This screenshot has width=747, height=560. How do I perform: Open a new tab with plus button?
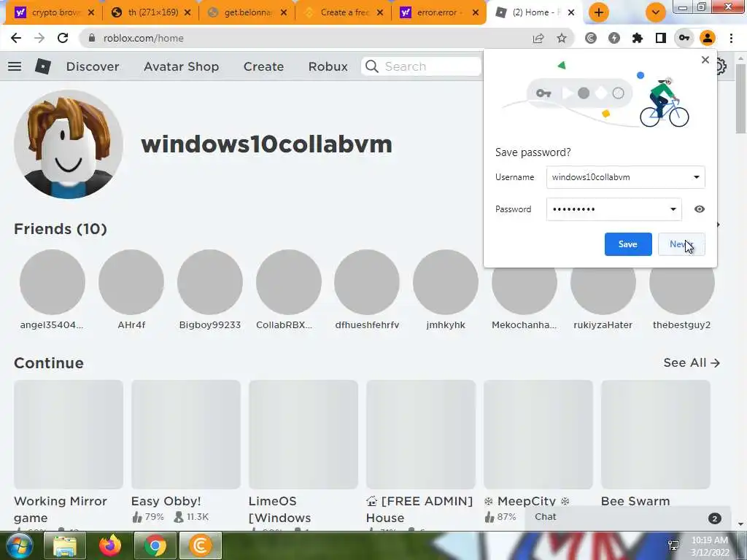tap(599, 12)
